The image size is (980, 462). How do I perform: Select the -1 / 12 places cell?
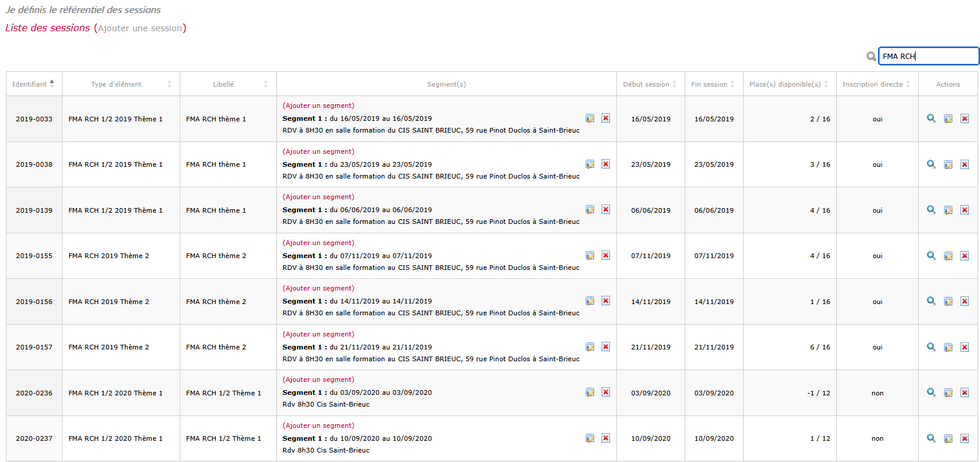click(x=790, y=393)
